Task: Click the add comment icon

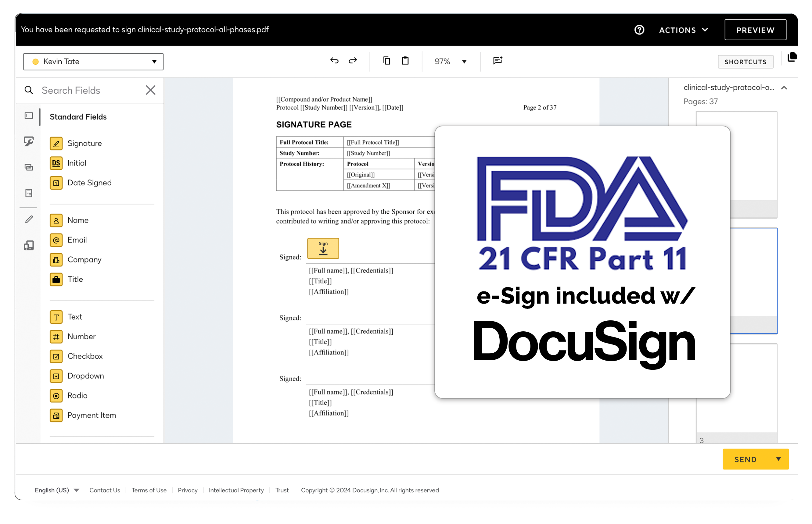Action: point(498,61)
